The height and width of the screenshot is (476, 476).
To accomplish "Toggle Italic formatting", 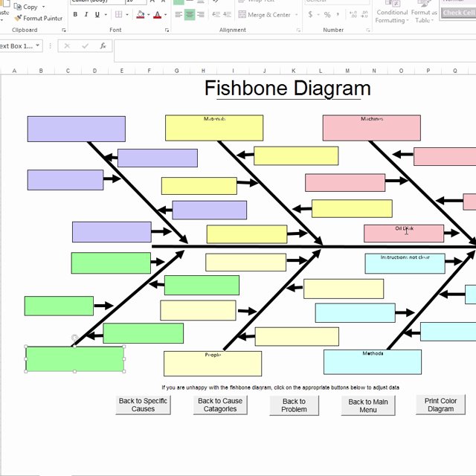I will pos(86,15).
